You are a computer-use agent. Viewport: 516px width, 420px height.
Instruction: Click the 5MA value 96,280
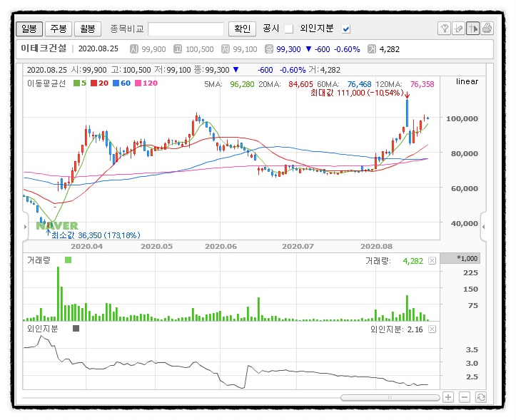242,84
